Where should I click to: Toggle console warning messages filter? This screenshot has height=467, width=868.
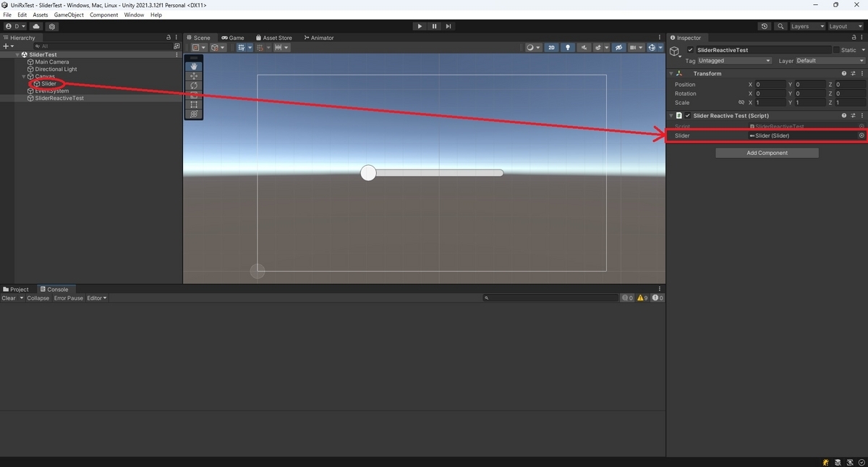642,298
